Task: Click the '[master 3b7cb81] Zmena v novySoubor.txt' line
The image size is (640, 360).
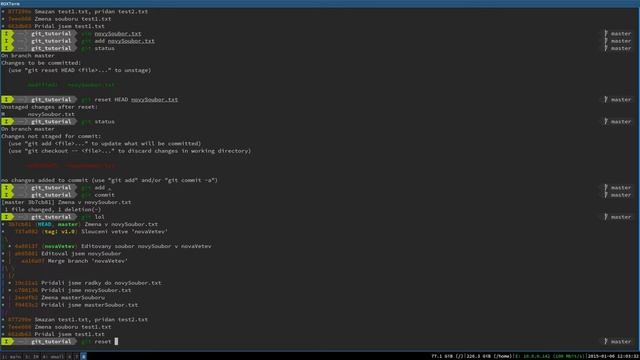Action: 66,202
